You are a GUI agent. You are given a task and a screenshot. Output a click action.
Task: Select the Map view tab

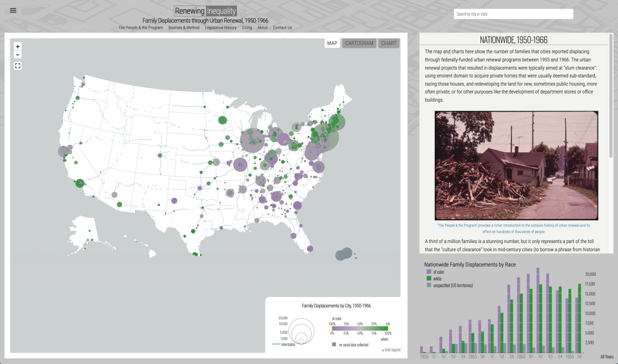pos(332,43)
